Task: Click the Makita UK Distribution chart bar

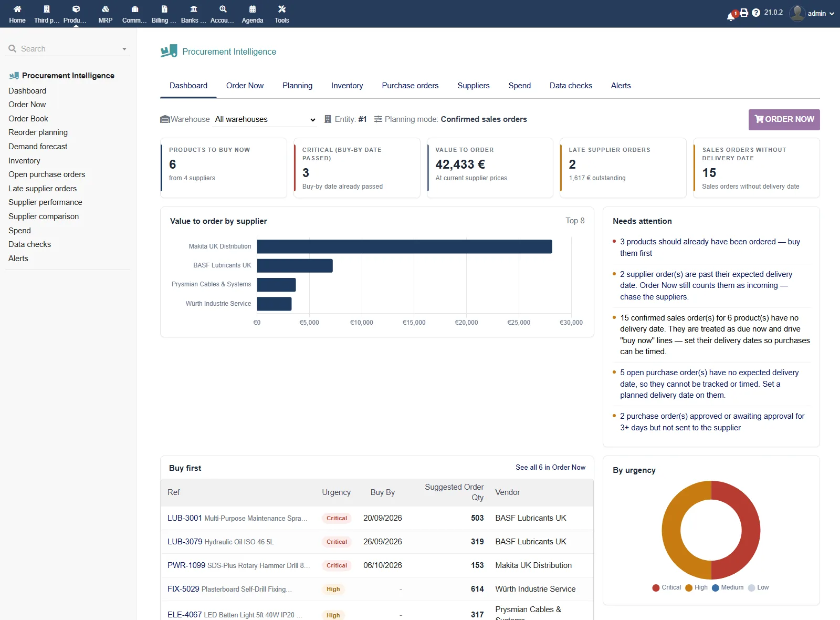Action: 404,246
